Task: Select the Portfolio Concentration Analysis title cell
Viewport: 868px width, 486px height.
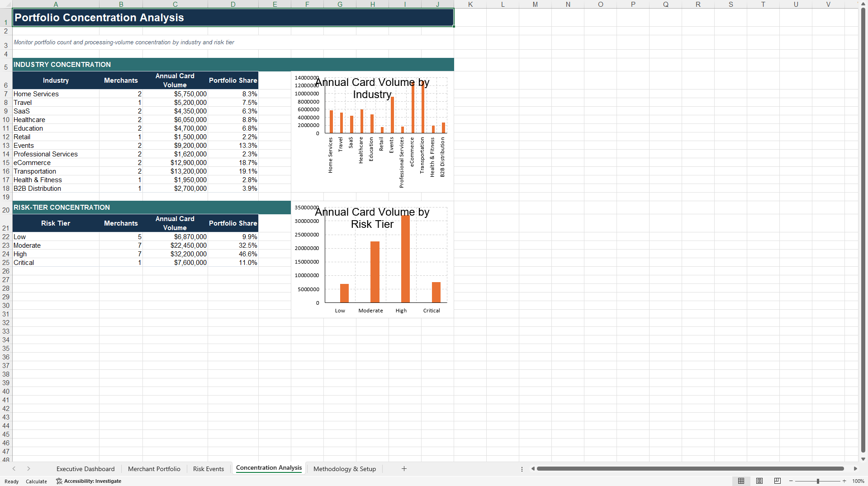Action: 233,18
